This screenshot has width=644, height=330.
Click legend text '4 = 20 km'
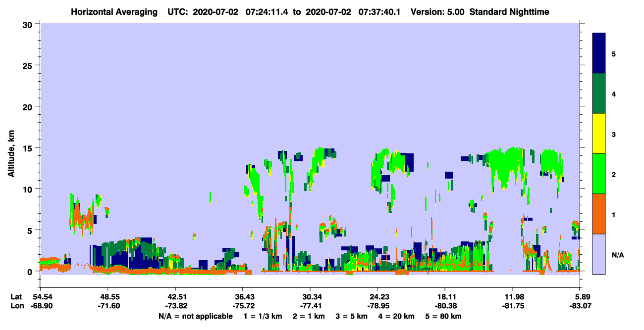[x=396, y=316]
